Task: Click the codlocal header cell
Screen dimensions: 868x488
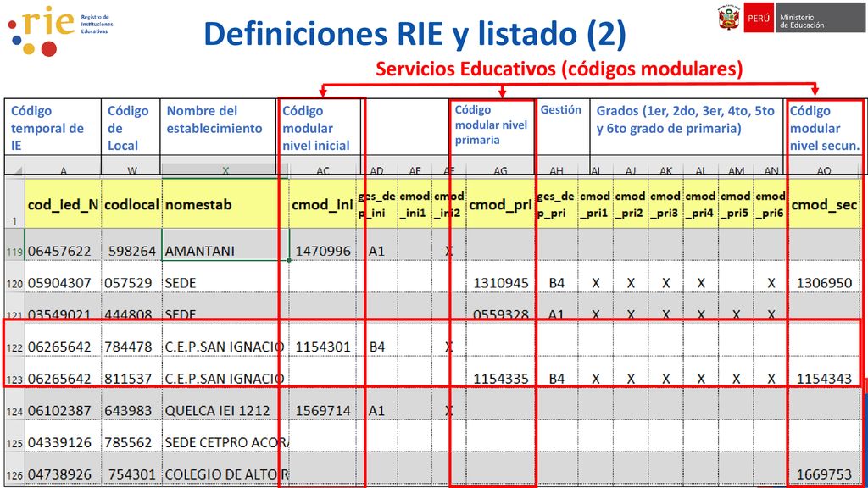Action: (x=131, y=203)
